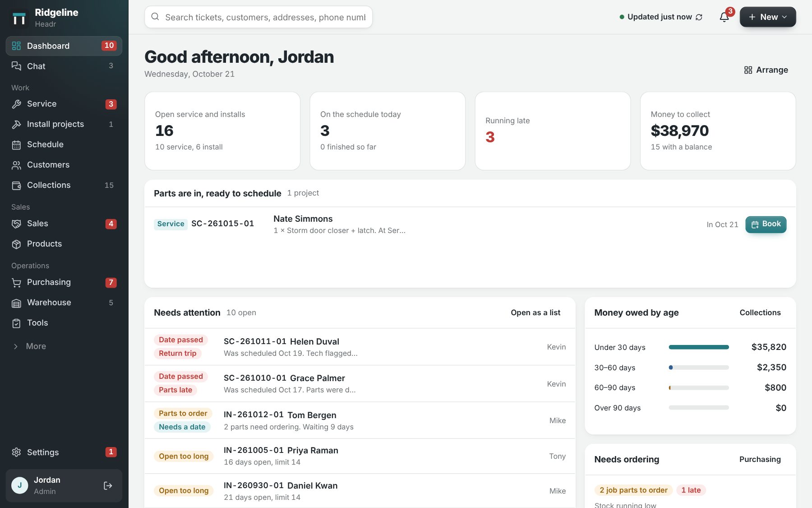
Task: Open the Money to collect card
Action: [x=718, y=131]
